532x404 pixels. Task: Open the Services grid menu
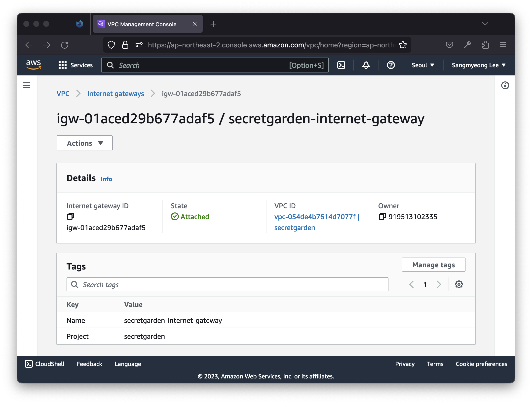pos(76,65)
